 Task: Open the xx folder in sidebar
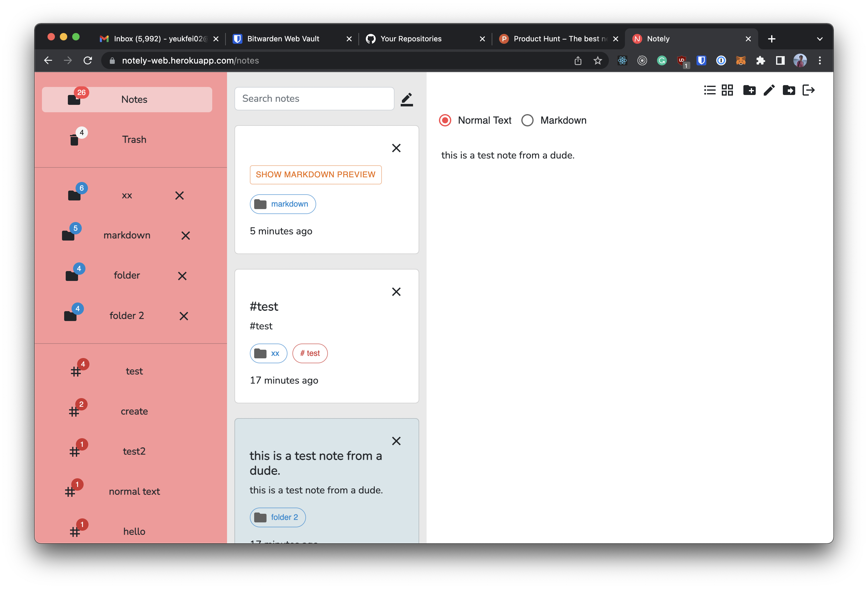pos(127,196)
